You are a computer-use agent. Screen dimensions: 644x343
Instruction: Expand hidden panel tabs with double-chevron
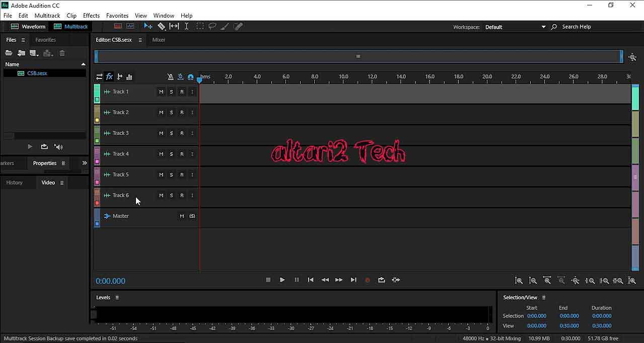coord(84,163)
